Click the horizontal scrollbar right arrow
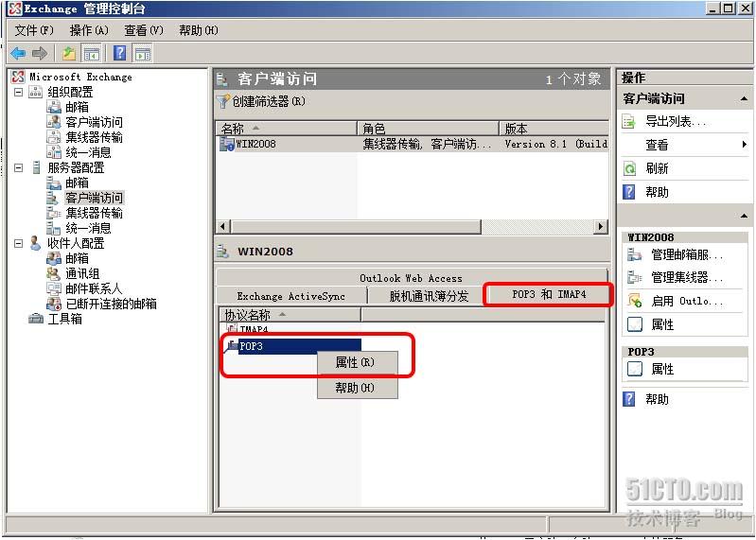Image resolution: width=756 pixels, height=540 pixels. (x=600, y=226)
